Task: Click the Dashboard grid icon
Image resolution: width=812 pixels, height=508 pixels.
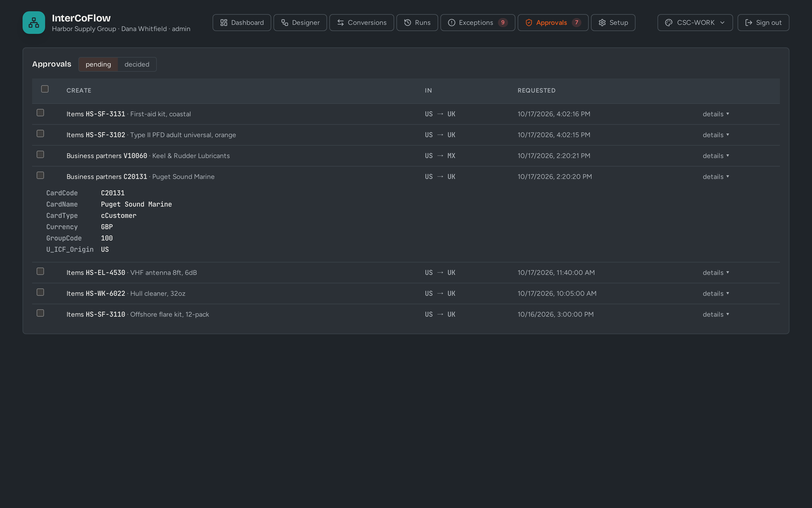Action: (x=224, y=23)
